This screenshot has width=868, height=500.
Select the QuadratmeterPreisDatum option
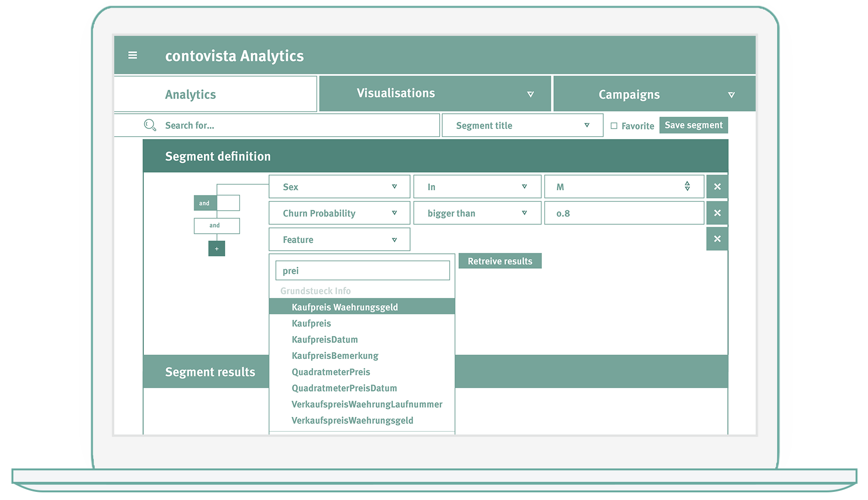[344, 388]
